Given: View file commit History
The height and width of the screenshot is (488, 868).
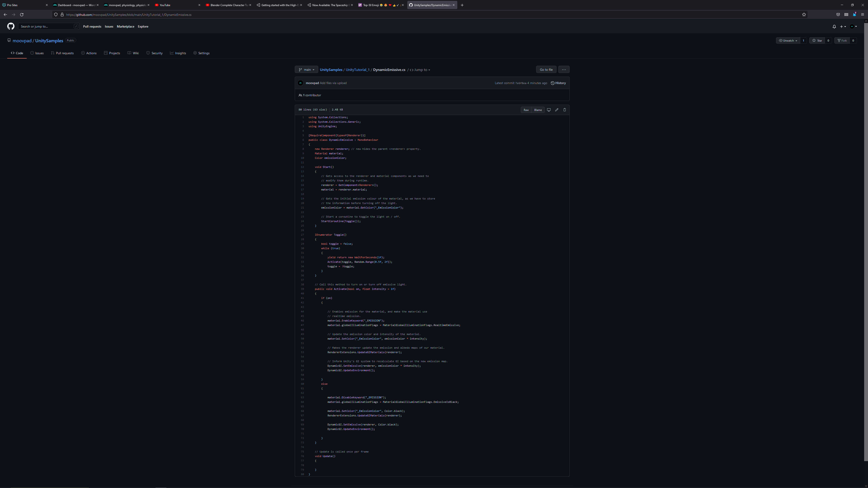Looking at the screenshot, I should click(558, 83).
